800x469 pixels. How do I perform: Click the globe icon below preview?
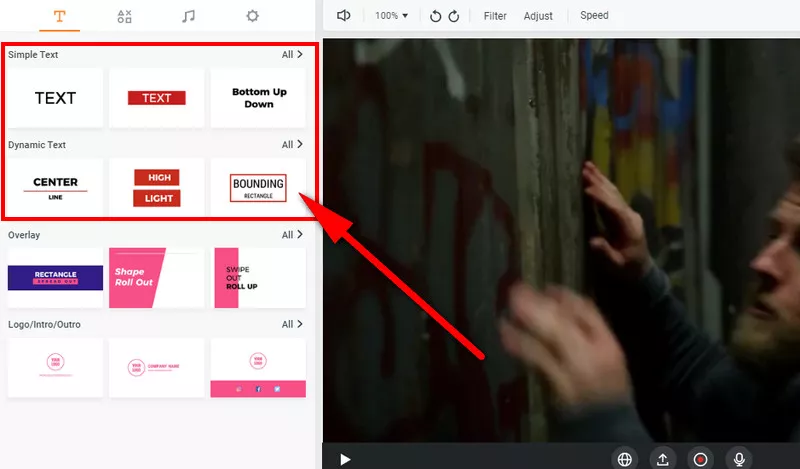click(x=624, y=459)
